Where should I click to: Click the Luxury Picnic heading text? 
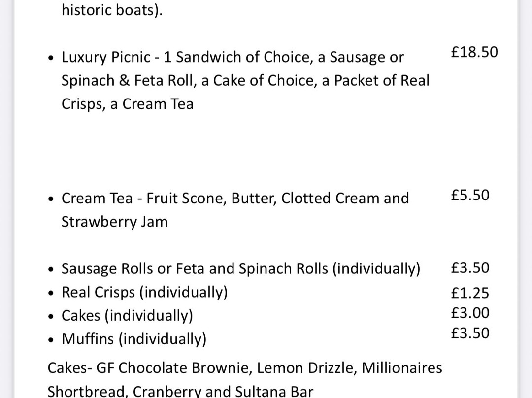coord(106,57)
